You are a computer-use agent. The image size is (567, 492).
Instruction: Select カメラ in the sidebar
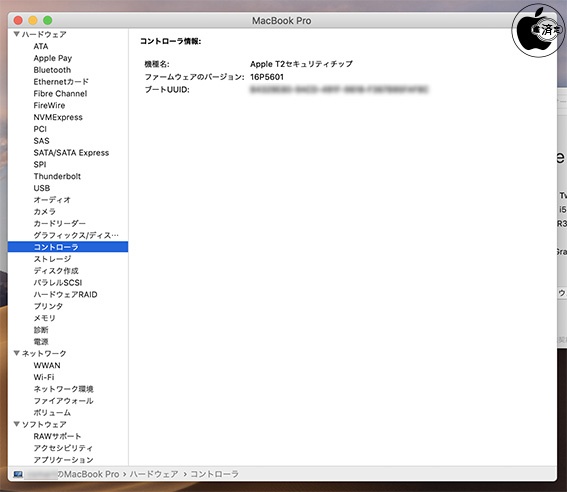click(x=44, y=211)
